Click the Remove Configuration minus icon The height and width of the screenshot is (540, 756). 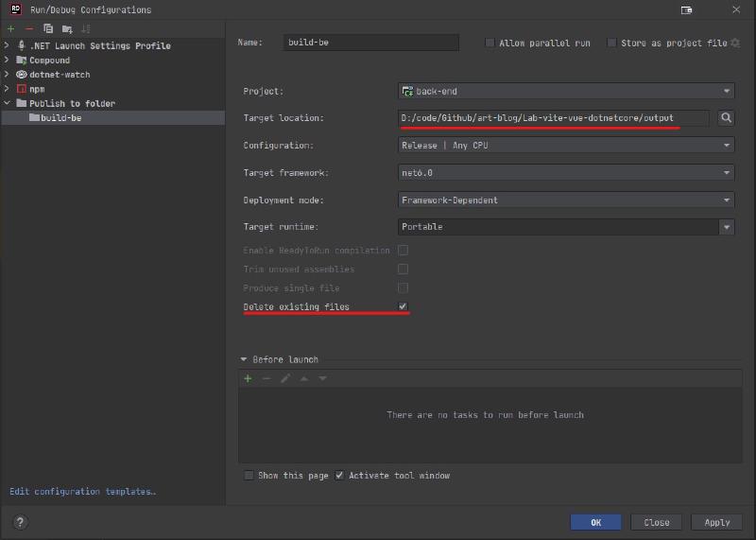(x=29, y=29)
